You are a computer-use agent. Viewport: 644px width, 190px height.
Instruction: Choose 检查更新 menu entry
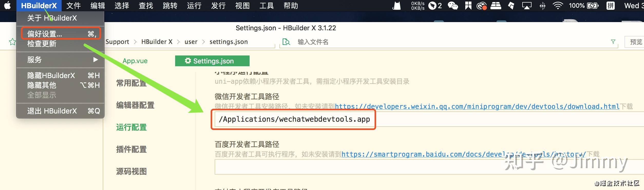click(x=60, y=44)
